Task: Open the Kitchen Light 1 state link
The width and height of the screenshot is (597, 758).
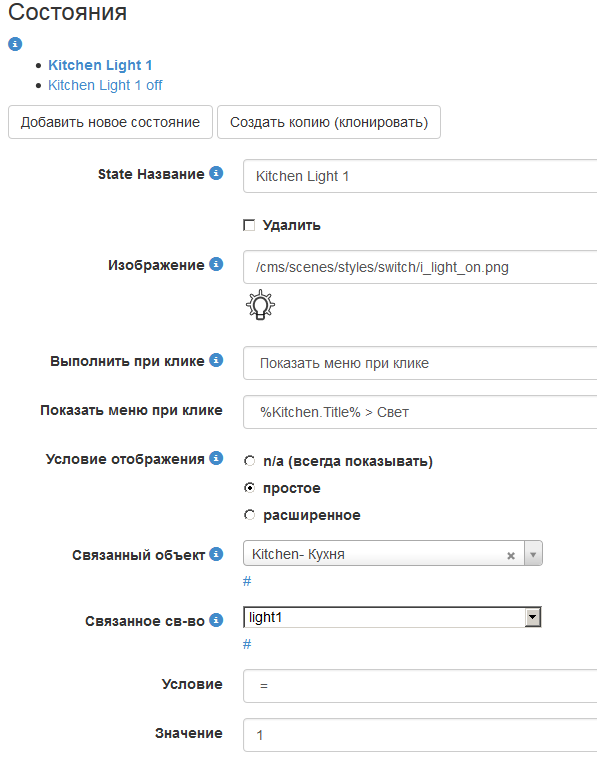Action: click(100, 65)
